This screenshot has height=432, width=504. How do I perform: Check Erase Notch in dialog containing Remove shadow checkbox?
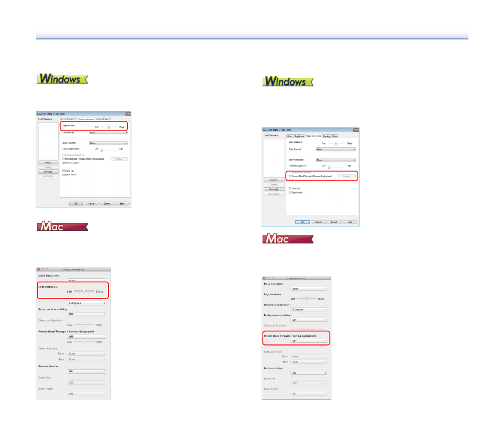coord(64,174)
